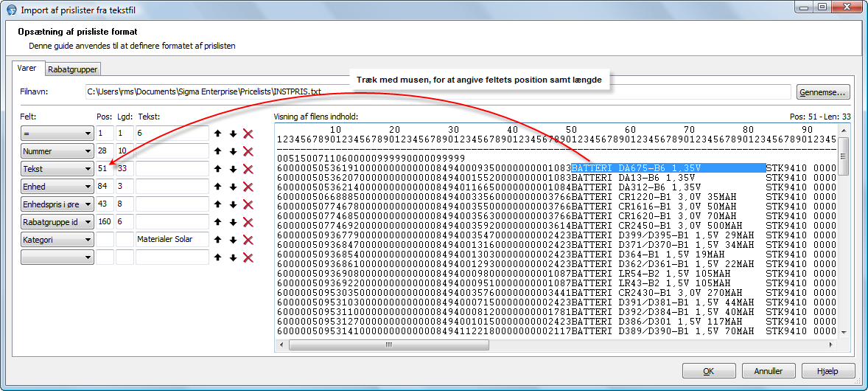Move the Kategori row down
Viewport: 868px width, 391px height.
tap(233, 241)
